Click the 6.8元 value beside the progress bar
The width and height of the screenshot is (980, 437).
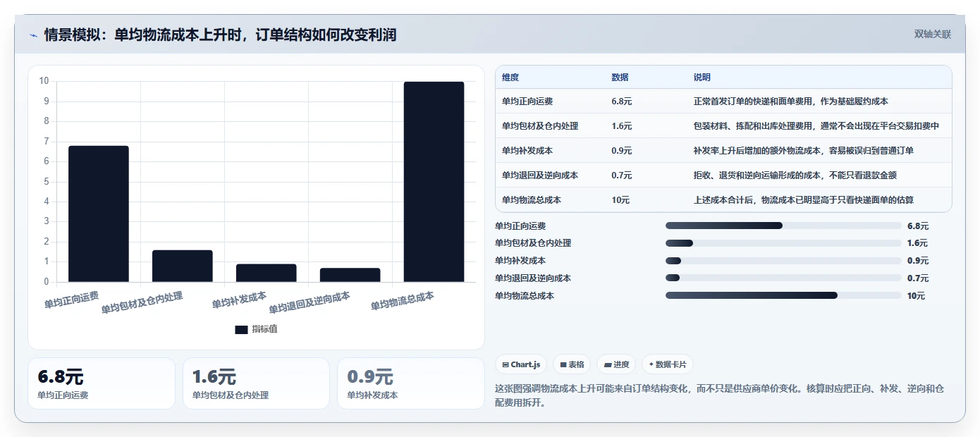[x=918, y=226]
